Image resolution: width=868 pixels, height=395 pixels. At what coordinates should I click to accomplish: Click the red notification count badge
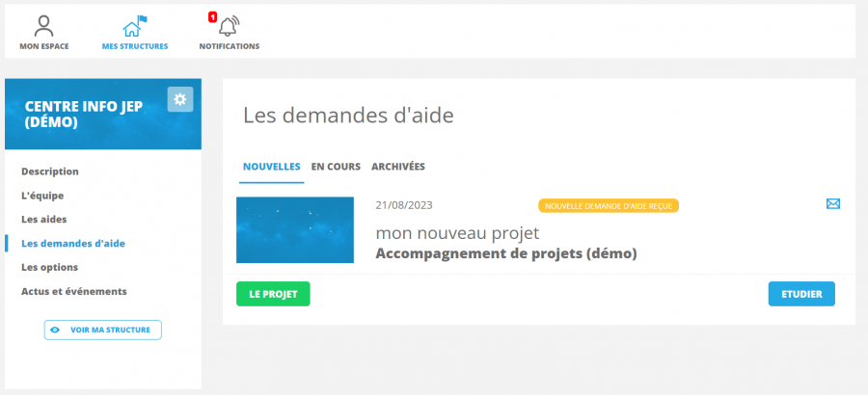tap(212, 17)
